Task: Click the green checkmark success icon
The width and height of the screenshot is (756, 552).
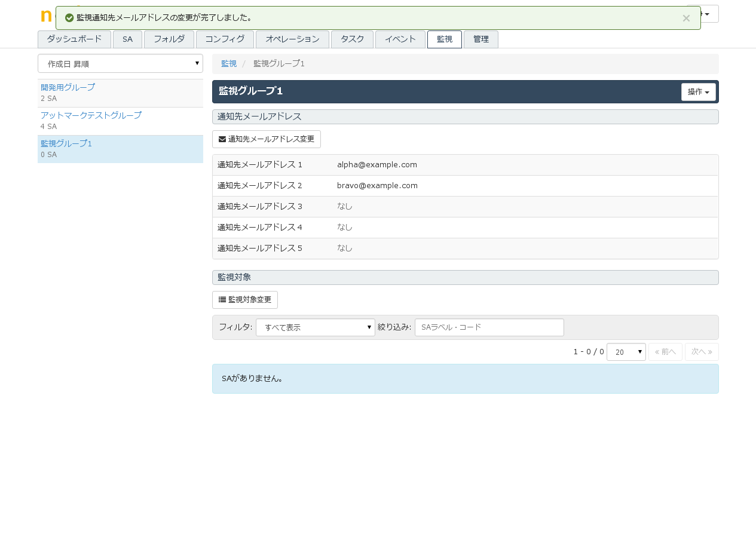Action: 69,18
